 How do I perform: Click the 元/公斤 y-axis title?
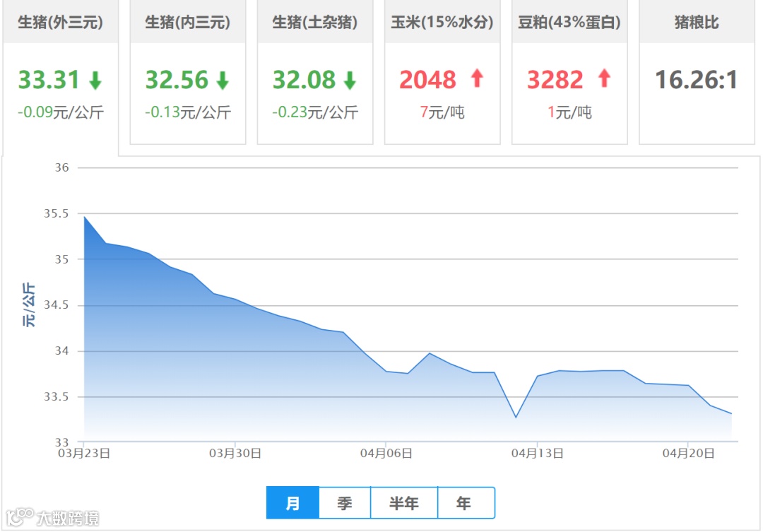(28, 305)
